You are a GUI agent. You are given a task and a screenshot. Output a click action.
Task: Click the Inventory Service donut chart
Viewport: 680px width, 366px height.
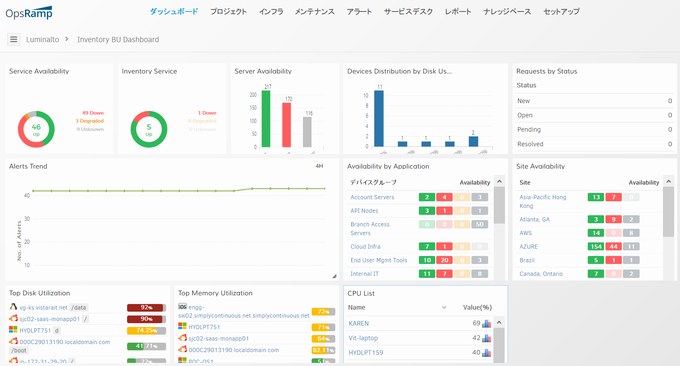click(149, 129)
